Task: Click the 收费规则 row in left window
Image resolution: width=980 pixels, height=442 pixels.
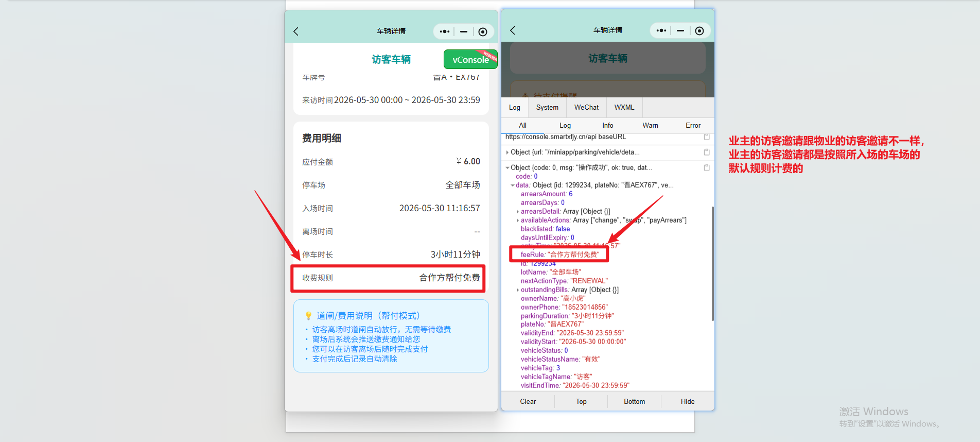Action: [391, 278]
